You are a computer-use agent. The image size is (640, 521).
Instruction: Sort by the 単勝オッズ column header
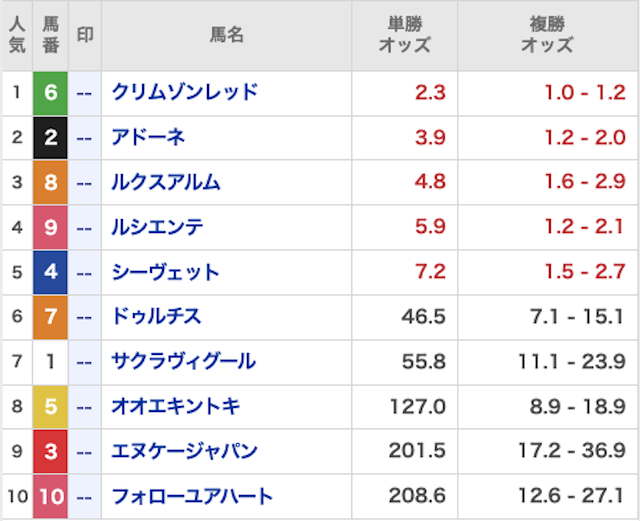click(405, 35)
